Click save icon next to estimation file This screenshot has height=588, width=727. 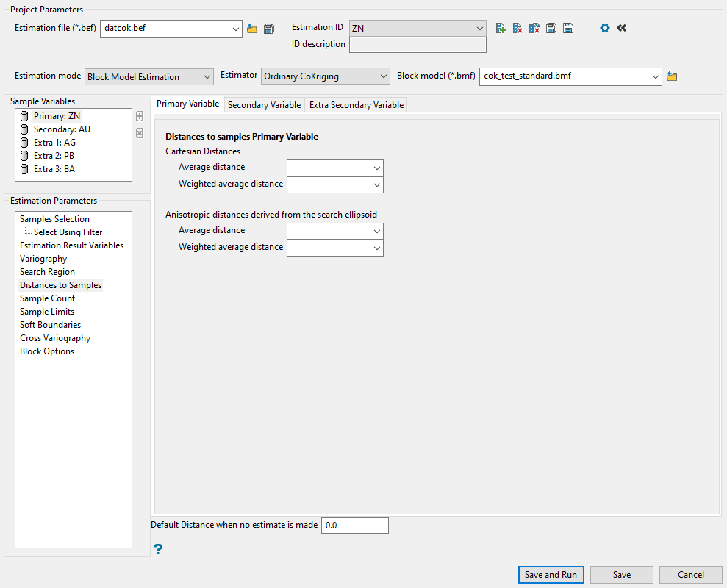pyautogui.click(x=269, y=29)
